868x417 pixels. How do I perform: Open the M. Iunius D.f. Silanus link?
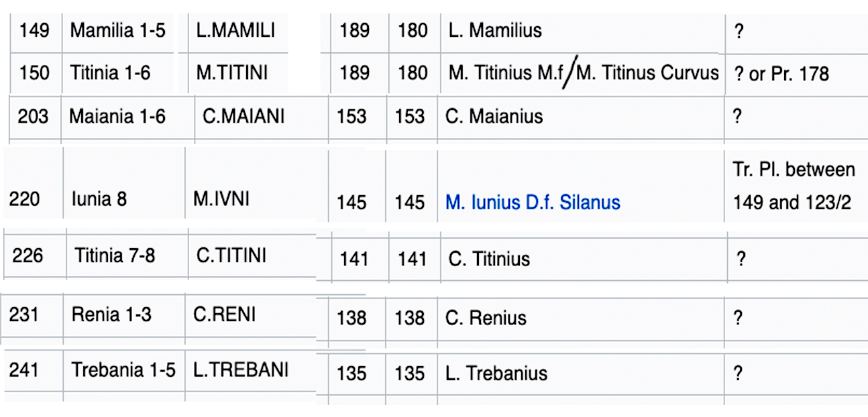pyautogui.click(x=533, y=202)
